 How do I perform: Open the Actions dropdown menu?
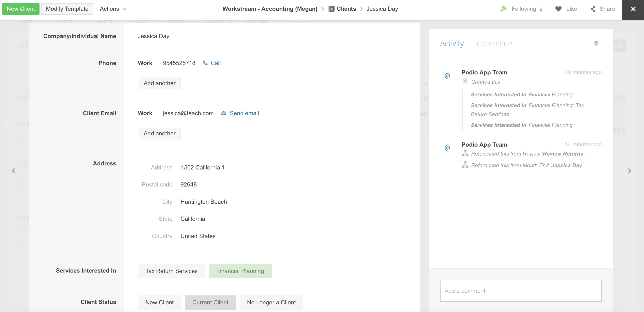[113, 9]
